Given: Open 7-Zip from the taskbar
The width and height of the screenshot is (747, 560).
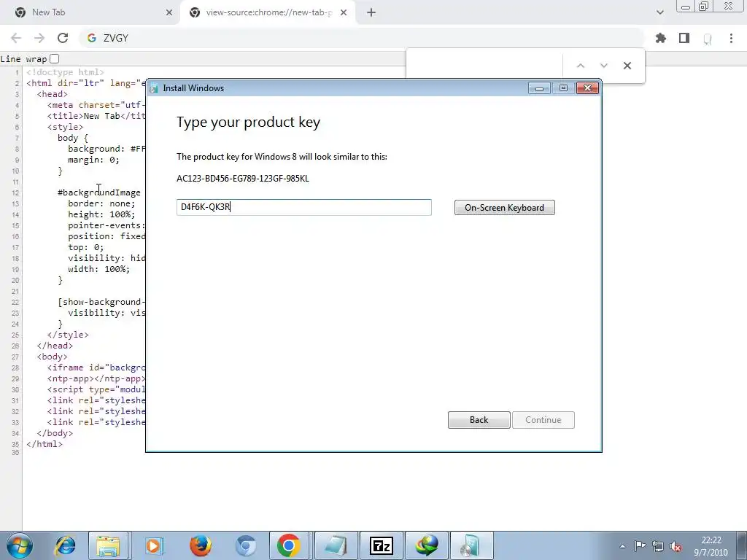Looking at the screenshot, I should pyautogui.click(x=381, y=545).
